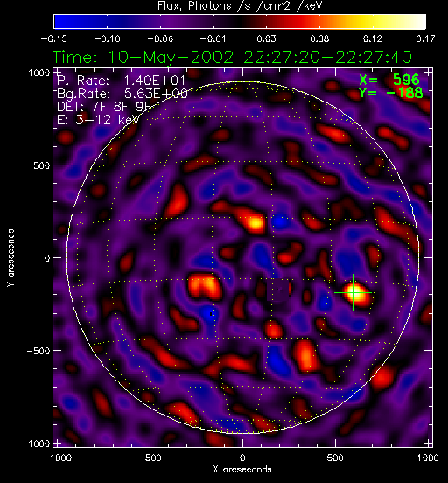
Task: Click the deep blue spot beside bright central source
Action: pos(279,221)
